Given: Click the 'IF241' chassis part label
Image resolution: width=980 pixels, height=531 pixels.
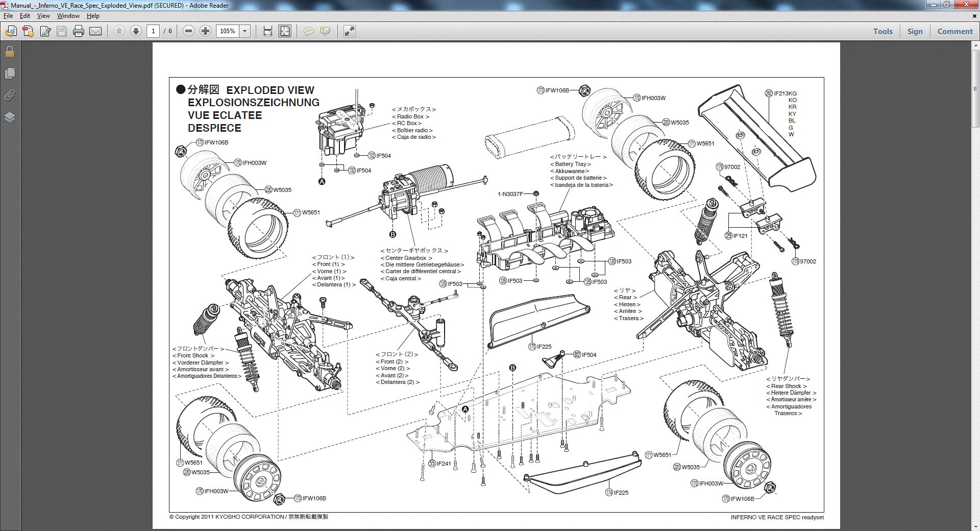Looking at the screenshot, I should [444, 464].
